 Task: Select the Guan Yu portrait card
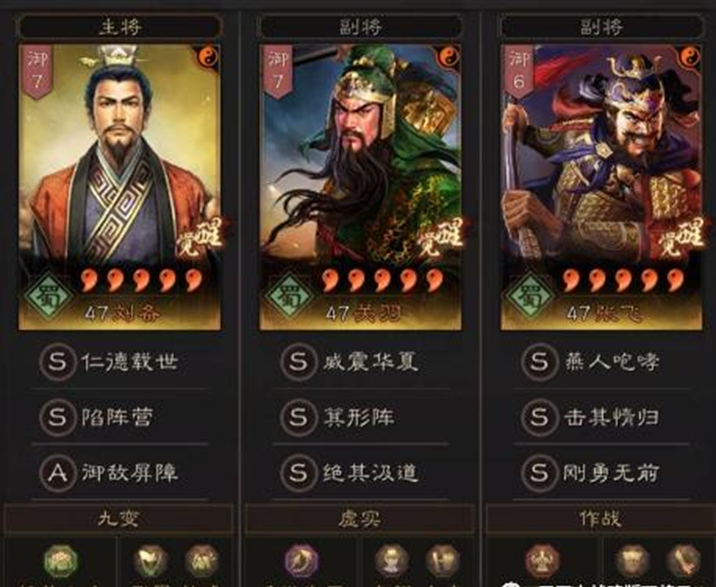(360, 187)
